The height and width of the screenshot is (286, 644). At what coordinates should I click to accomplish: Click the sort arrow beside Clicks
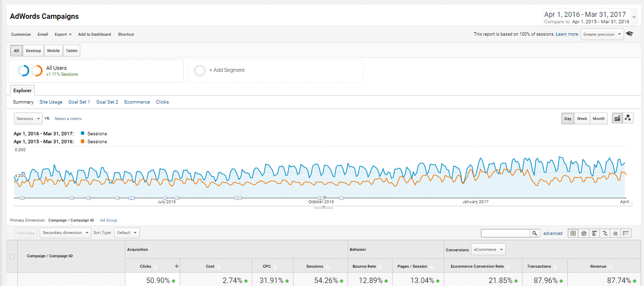click(x=177, y=266)
